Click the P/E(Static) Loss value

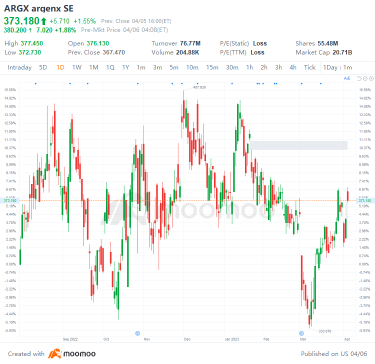click(x=260, y=43)
